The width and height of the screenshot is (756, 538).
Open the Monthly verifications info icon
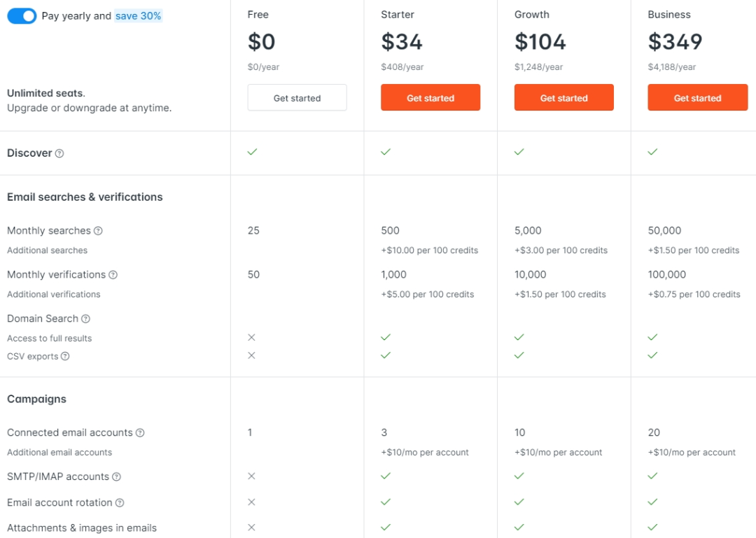113,275
